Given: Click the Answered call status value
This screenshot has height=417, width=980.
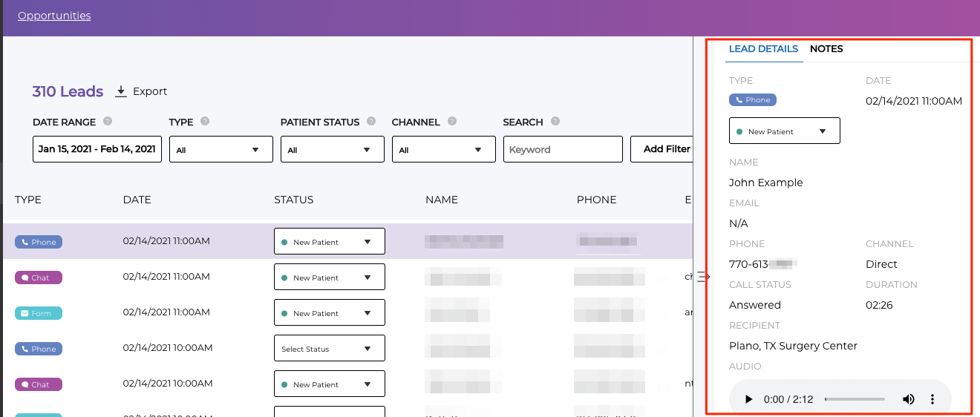Looking at the screenshot, I should [755, 305].
